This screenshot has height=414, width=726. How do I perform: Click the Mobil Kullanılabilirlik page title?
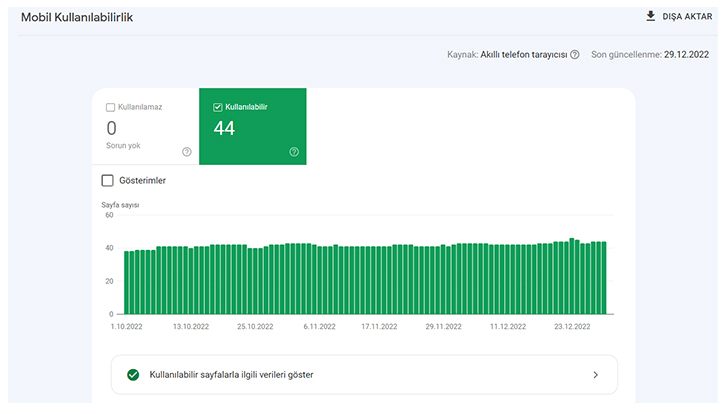click(77, 18)
